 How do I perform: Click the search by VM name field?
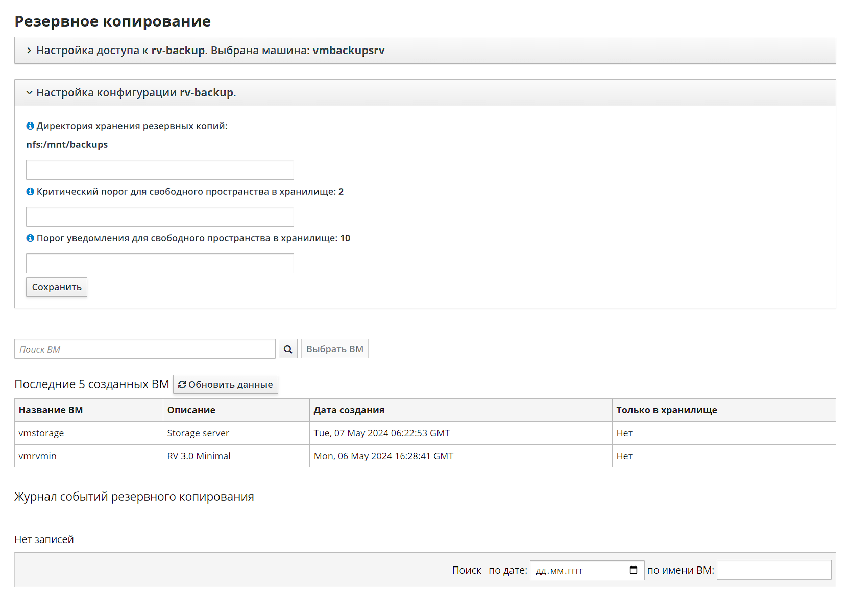[773, 570]
